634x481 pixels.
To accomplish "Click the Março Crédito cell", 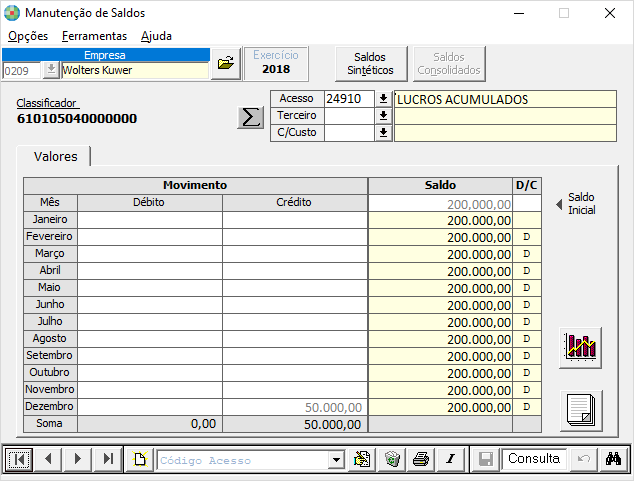I will (295, 254).
